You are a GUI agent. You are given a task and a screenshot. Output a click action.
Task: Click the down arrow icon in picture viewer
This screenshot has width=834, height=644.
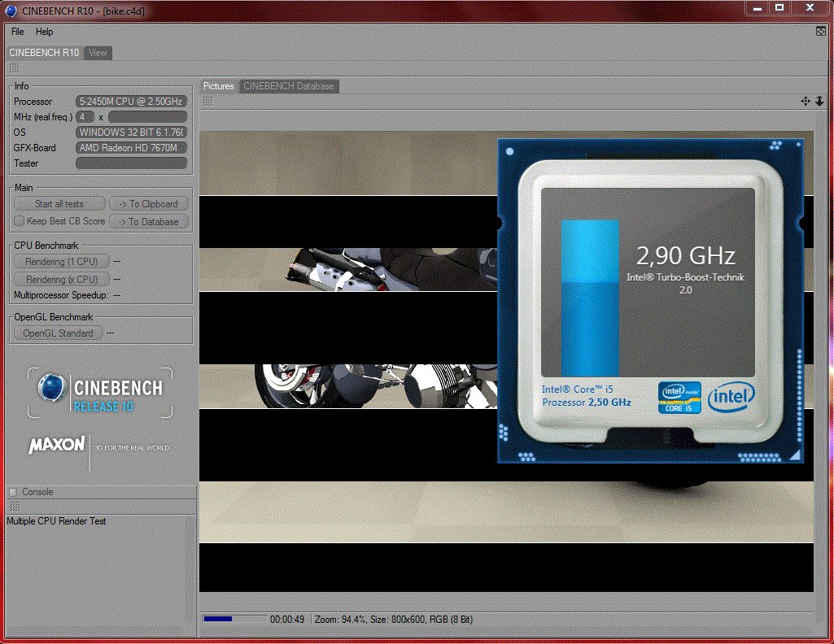pyautogui.click(x=819, y=101)
